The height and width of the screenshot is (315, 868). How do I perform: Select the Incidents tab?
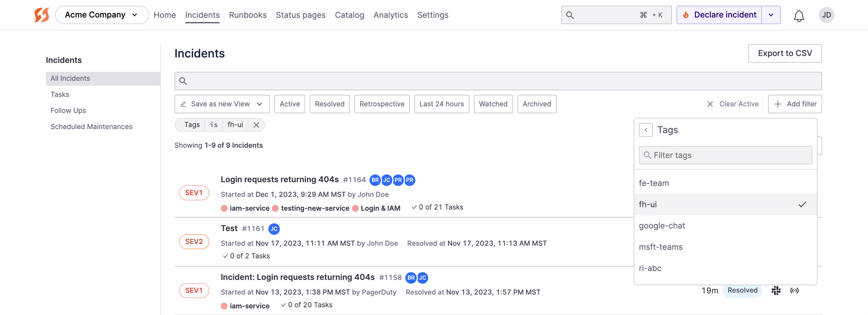tap(202, 15)
